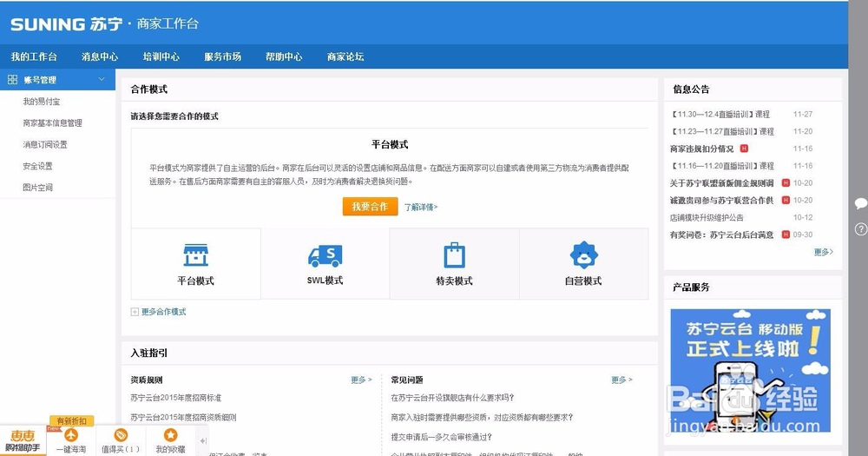Select 消息订阅设置 in sidebar
The height and width of the screenshot is (456, 868).
45,144
